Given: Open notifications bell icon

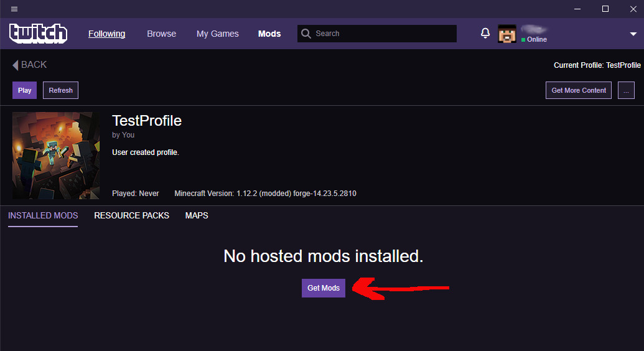Looking at the screenshot, I should click(485, 33).
